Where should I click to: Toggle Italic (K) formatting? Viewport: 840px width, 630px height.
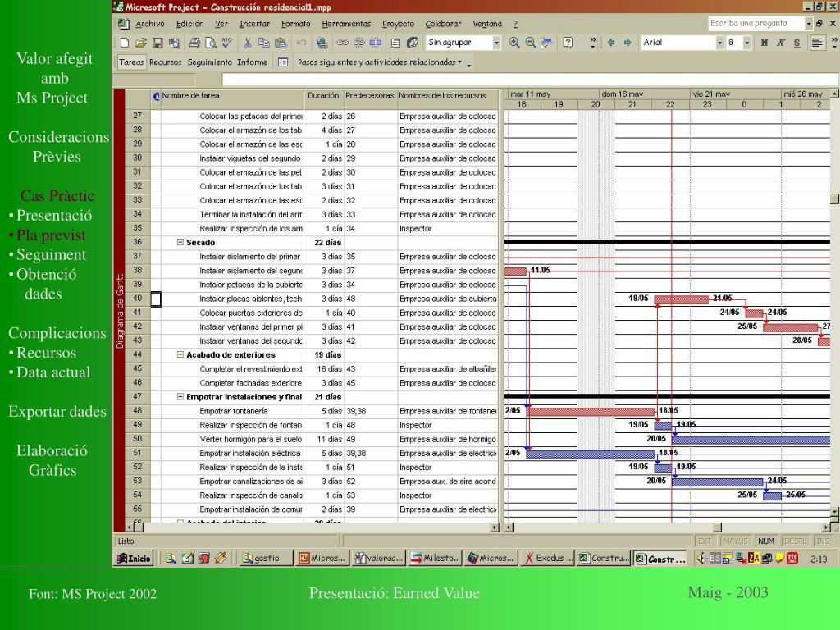tap(781, 43)
